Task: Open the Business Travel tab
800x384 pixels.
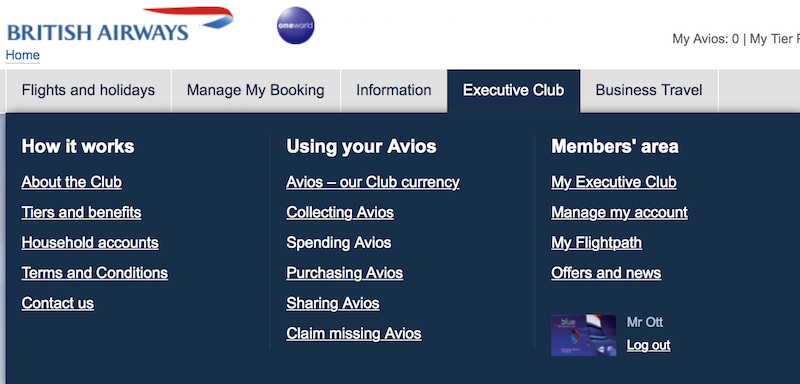Action: point(649,91)
